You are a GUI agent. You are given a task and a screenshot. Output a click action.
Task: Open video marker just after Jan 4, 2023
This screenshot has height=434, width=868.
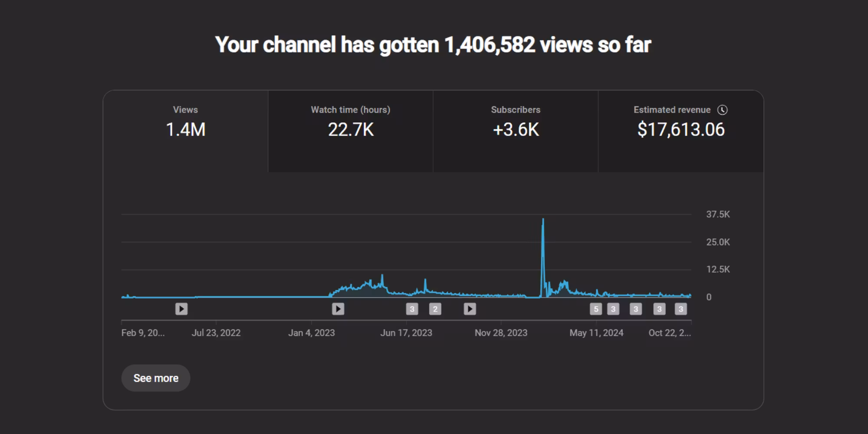coord(338,309)
